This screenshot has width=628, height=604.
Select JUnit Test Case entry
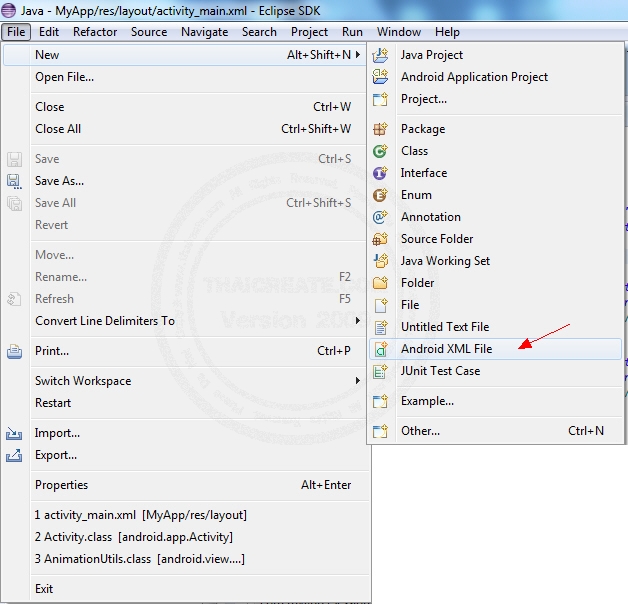point(495,371)
